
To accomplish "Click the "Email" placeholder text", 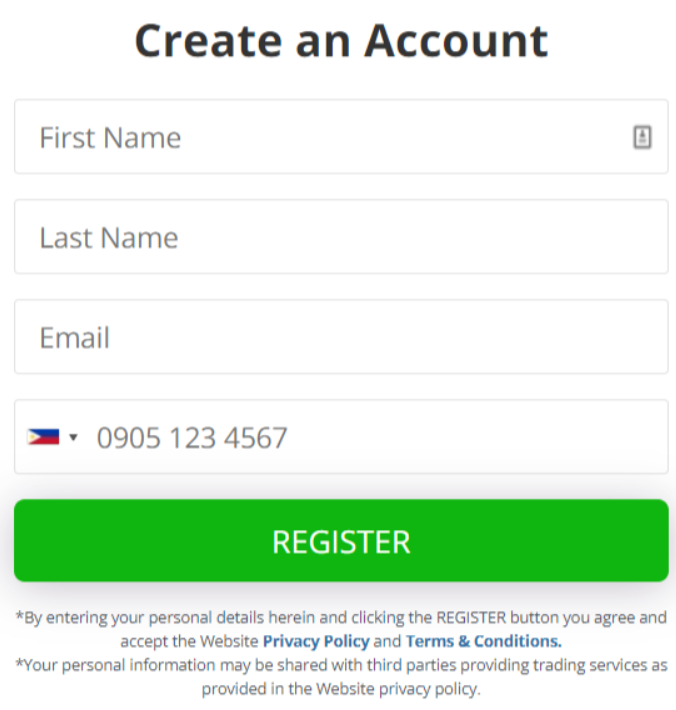I will pos(75,337).
